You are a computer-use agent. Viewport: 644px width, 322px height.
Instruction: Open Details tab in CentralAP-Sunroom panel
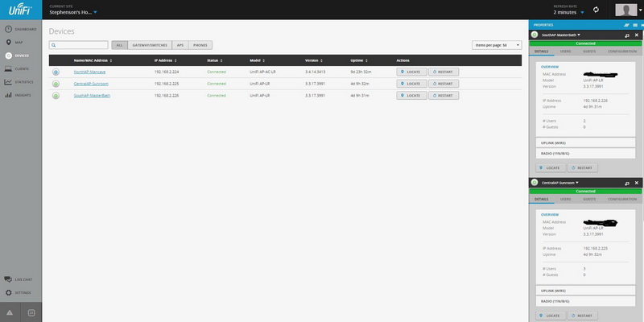[541, 199]
